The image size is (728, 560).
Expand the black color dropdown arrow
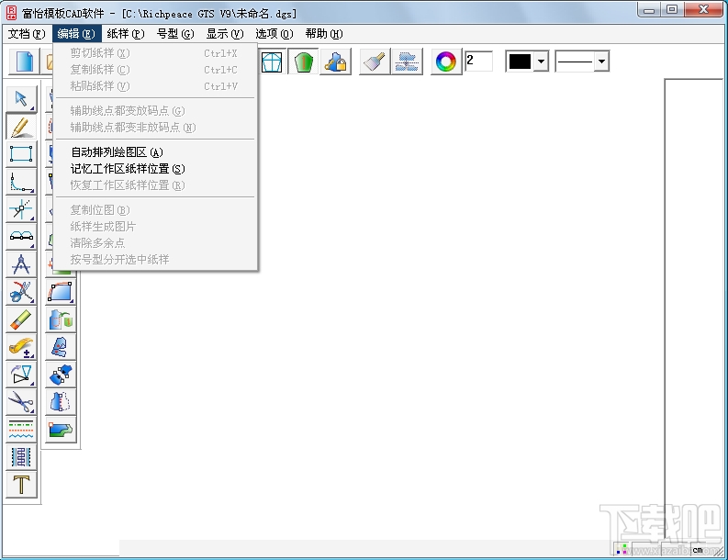coord(541,62)
